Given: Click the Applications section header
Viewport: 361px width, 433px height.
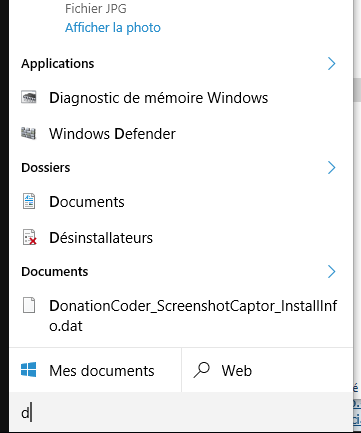Looking at the screenshot, I should click(58, 64).
